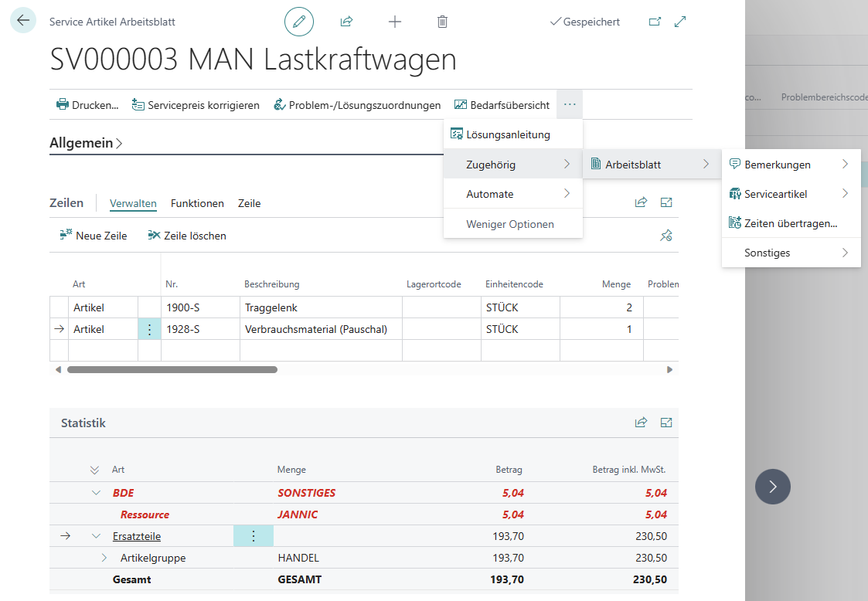The image size is (868, 601).
Task: Expand page to full screen icon
Action: (680, 22)
